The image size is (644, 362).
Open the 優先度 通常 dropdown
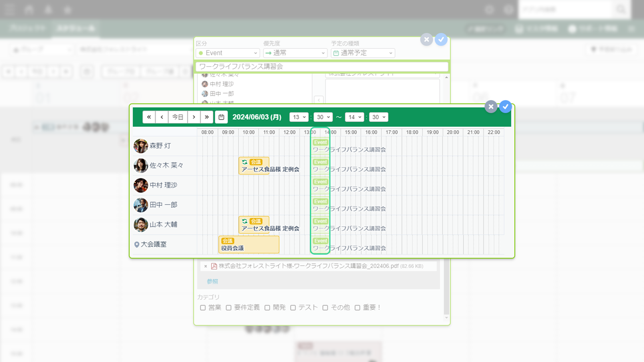pos(295,53)
